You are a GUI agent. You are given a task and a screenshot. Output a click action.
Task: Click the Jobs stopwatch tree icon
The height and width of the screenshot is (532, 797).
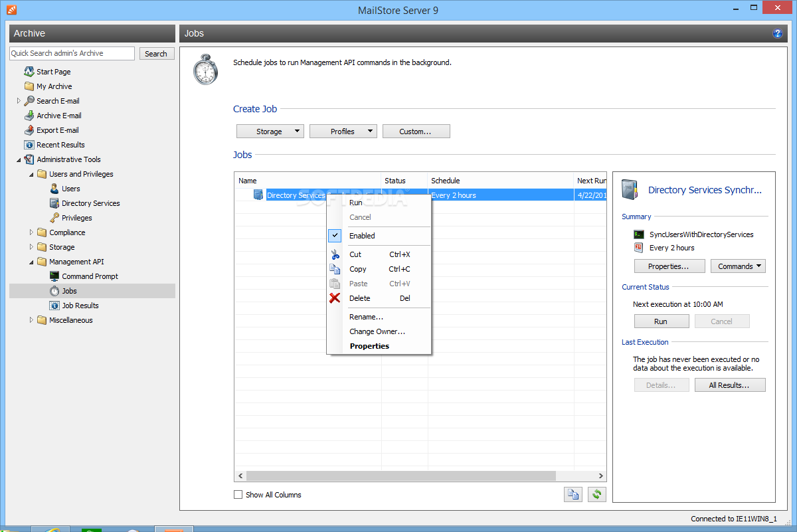click(54, 291)
